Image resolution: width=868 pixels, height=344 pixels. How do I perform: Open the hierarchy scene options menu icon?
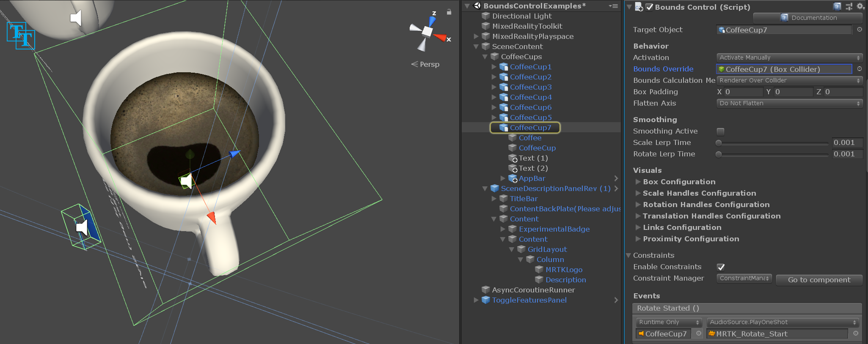613,6
